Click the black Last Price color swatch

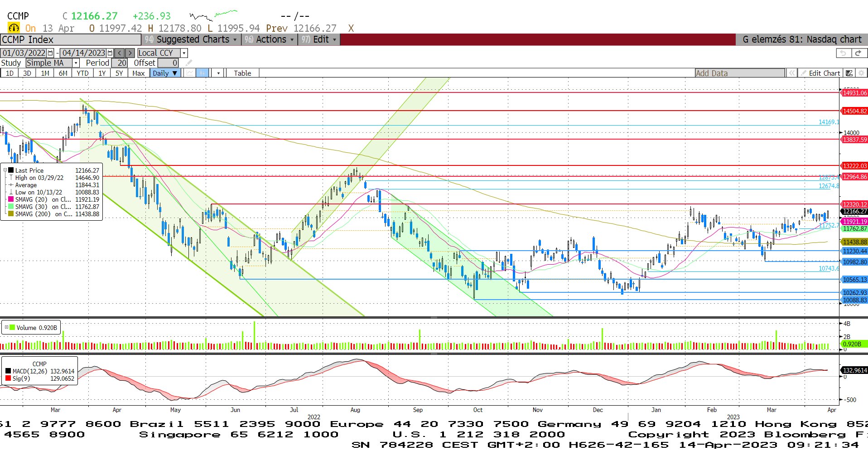point(11,170)
